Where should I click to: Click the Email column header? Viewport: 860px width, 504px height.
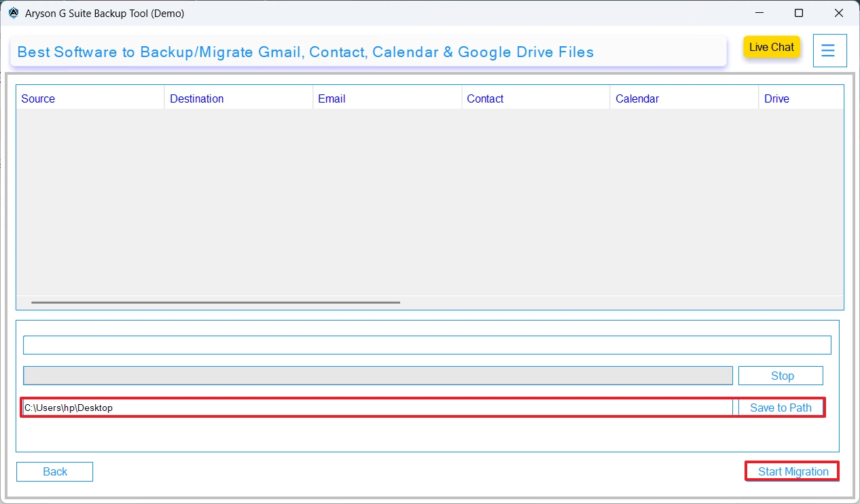388,98
